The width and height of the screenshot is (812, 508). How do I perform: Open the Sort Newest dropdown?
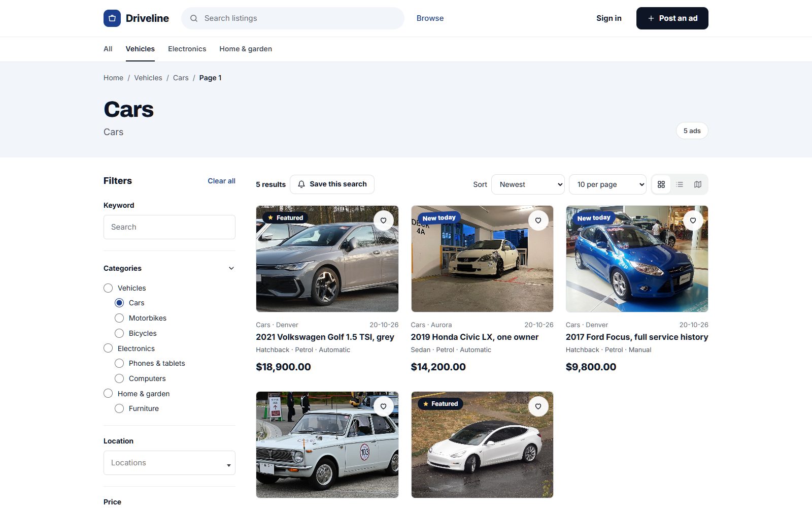[528, 184]
